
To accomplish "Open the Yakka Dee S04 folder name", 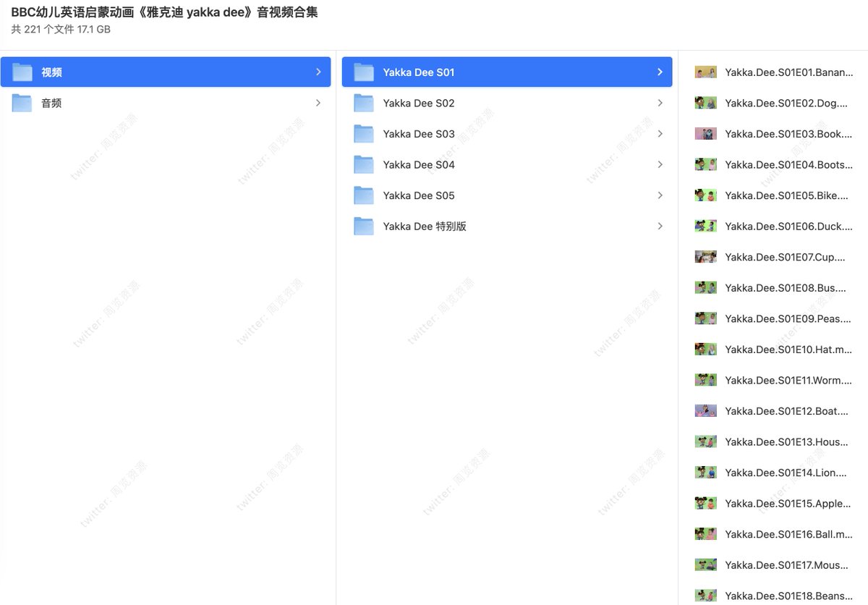I will 419,164.
